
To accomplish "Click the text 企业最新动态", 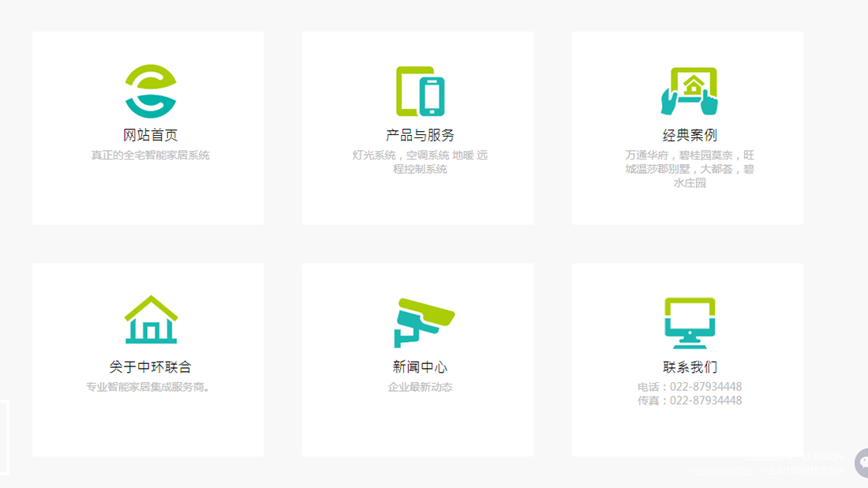I will pyautogui.click(x=420, y=387).
